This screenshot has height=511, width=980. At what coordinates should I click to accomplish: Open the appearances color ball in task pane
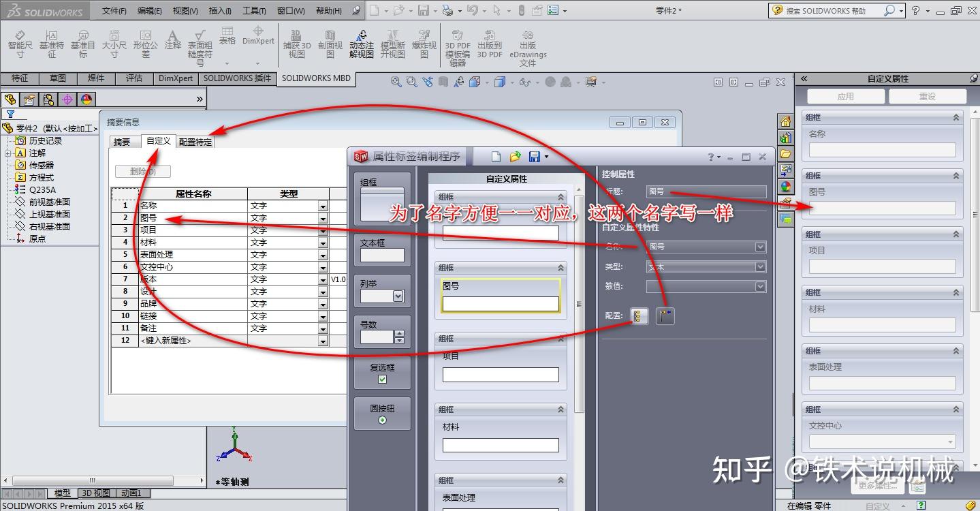(x=786, y=186)
